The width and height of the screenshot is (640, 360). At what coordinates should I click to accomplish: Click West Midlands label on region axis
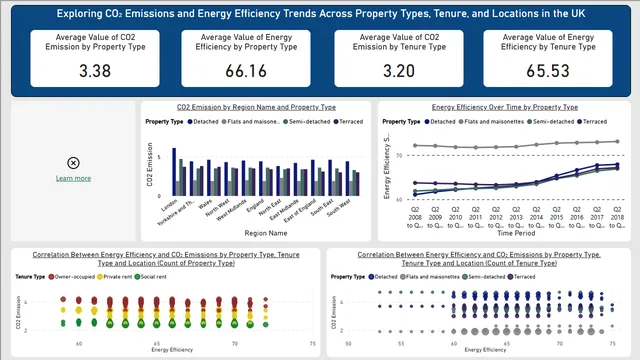click(231, 210)
